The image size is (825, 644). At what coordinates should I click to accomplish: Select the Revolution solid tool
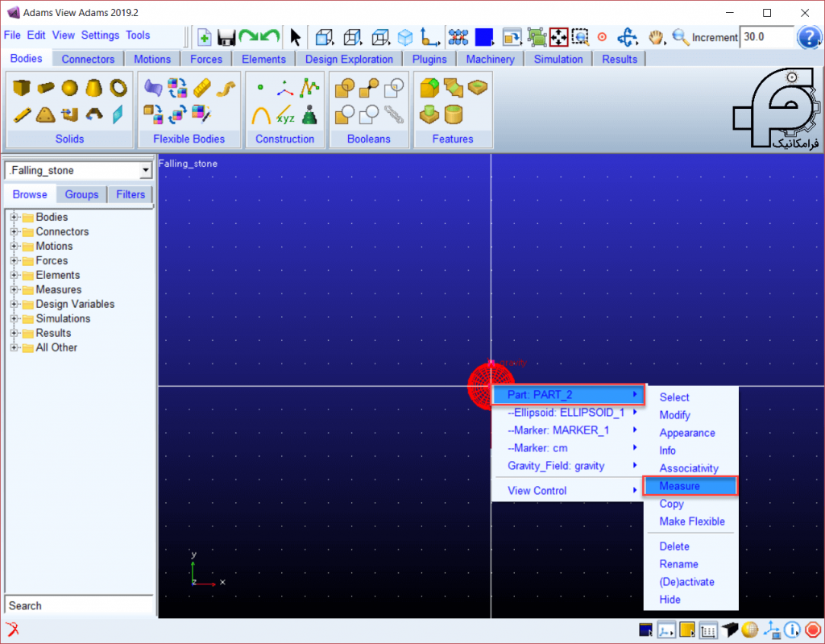click(x=93, y=114)
